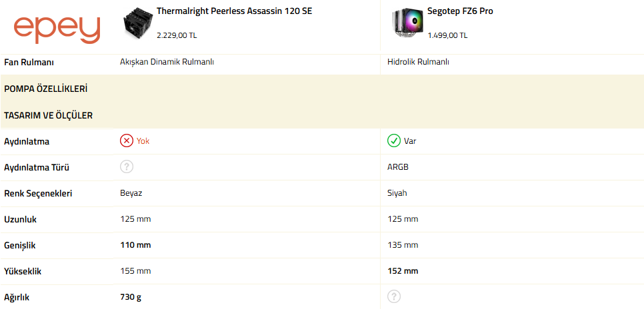Screen dimensions: 644x309
Task: Select the Fan Rulmanı row label
Action: [29, 63]
